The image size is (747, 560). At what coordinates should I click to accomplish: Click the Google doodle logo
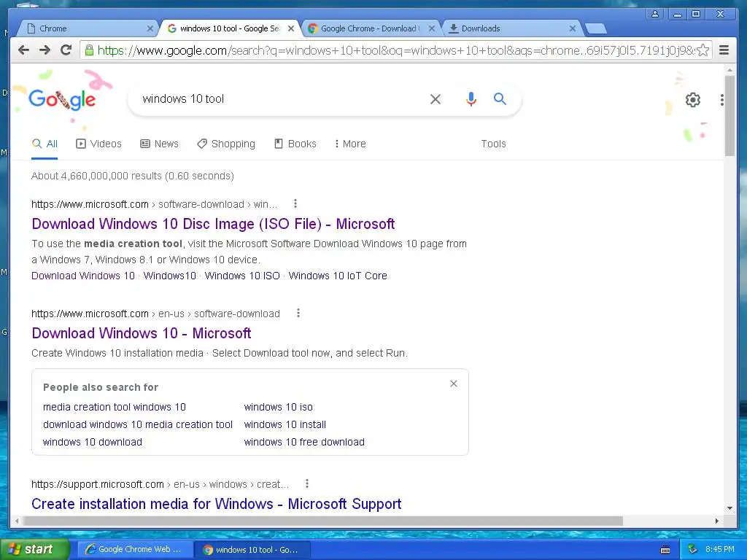[x=62, y=99]
